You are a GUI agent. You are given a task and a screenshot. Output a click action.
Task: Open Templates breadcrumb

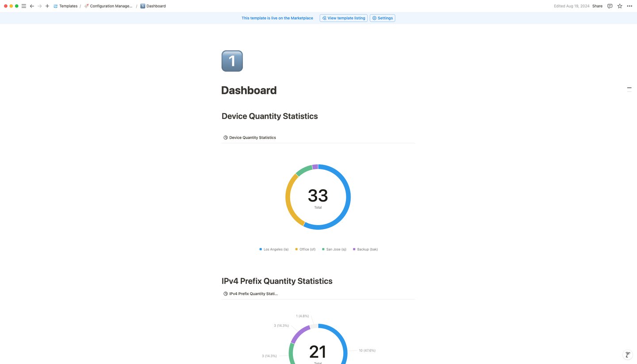pos(65,6)
